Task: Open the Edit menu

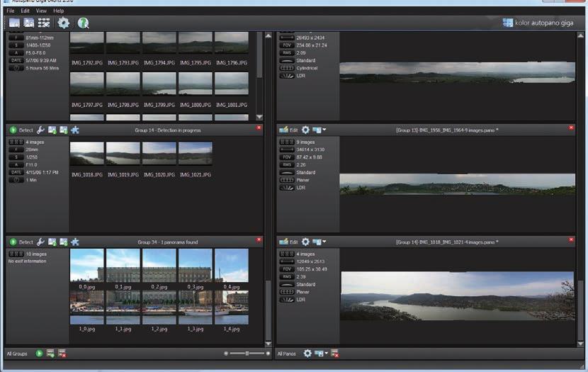Action: [x=25, y=11]
